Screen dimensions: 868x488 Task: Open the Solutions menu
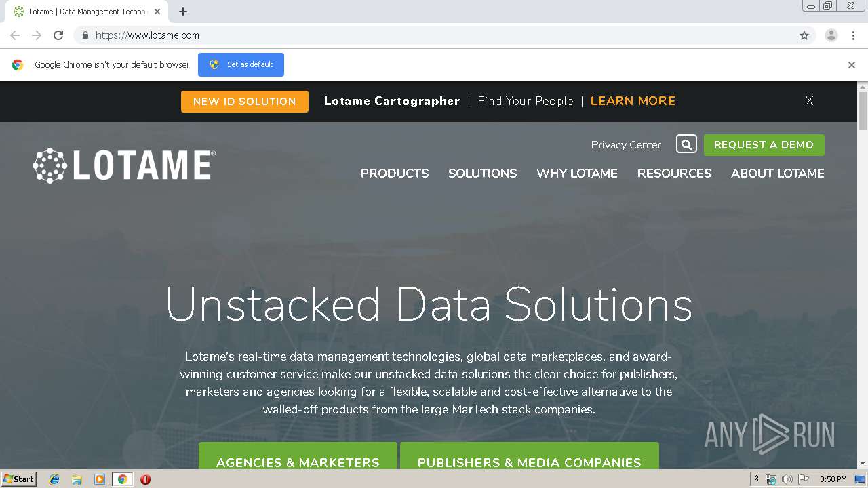[x=482, y=174]
